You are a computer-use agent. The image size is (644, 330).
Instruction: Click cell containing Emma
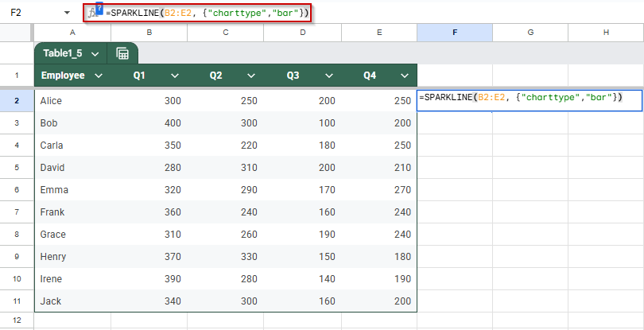(72, 189)
